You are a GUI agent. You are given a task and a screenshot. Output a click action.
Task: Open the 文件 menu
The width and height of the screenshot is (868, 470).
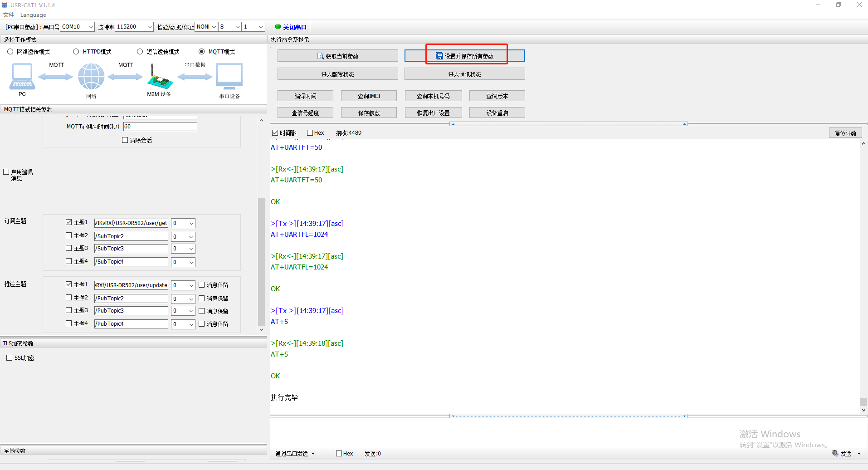coord(9,15)
